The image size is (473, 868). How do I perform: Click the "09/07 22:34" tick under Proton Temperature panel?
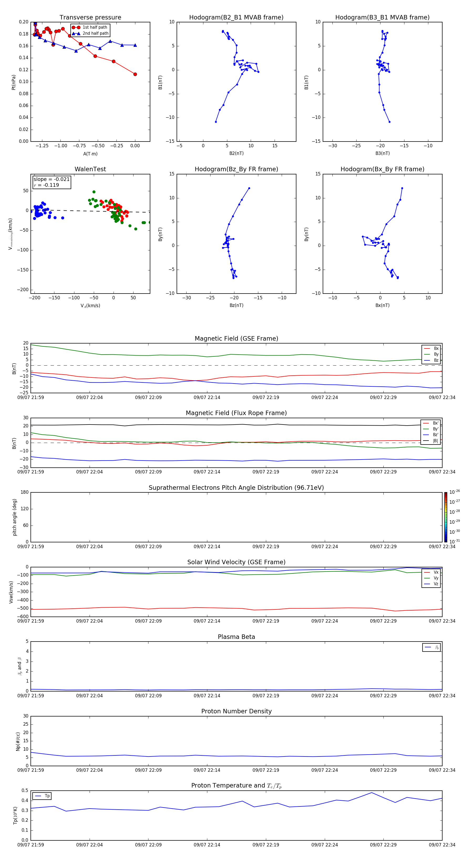[x=442, y=845]
